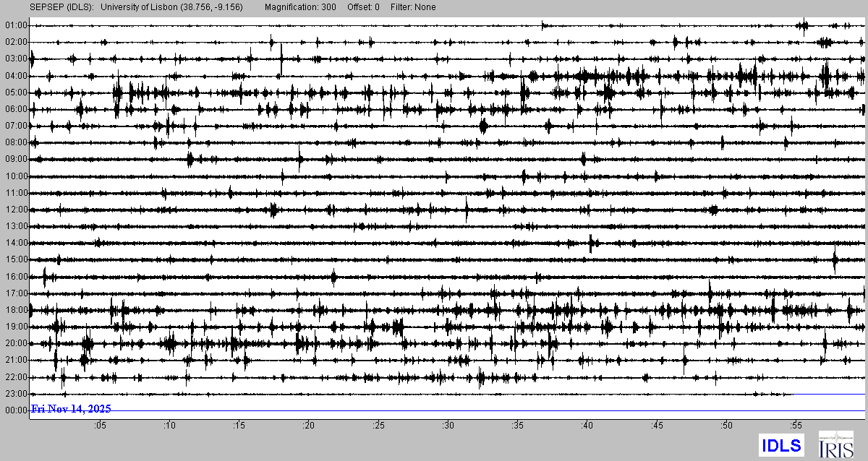
Task: Click the Fri Nov 14, 2025 date label
Action: (71, 409)
